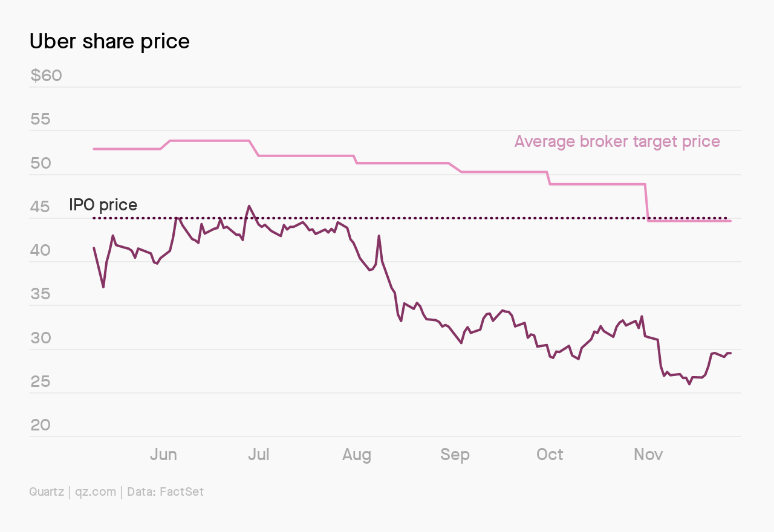
Task: Click the Jul x-axis month label
Action: (258, 454)
